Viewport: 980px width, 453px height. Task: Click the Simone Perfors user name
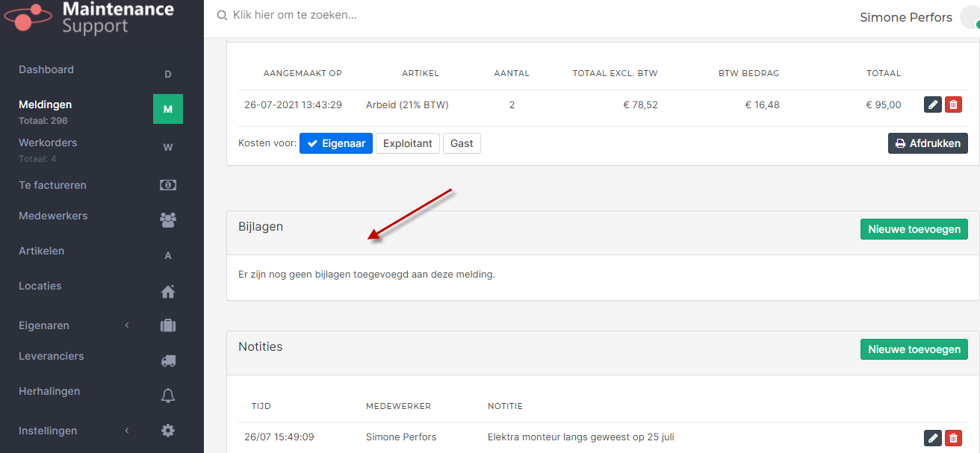click(x=906, y=17)
